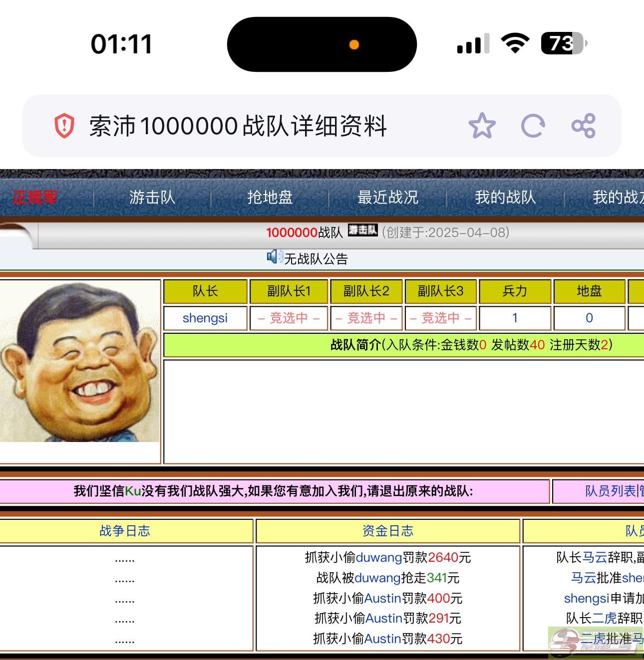Click shengsi in 申请加 log entry
This screenshot has width=644, height=660.
click(x=587, y=598)
